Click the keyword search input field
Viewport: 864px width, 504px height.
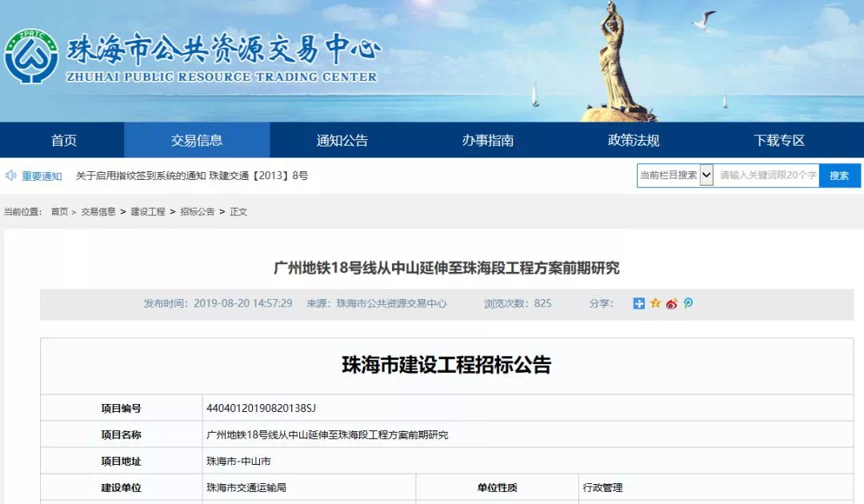(766, 175)
